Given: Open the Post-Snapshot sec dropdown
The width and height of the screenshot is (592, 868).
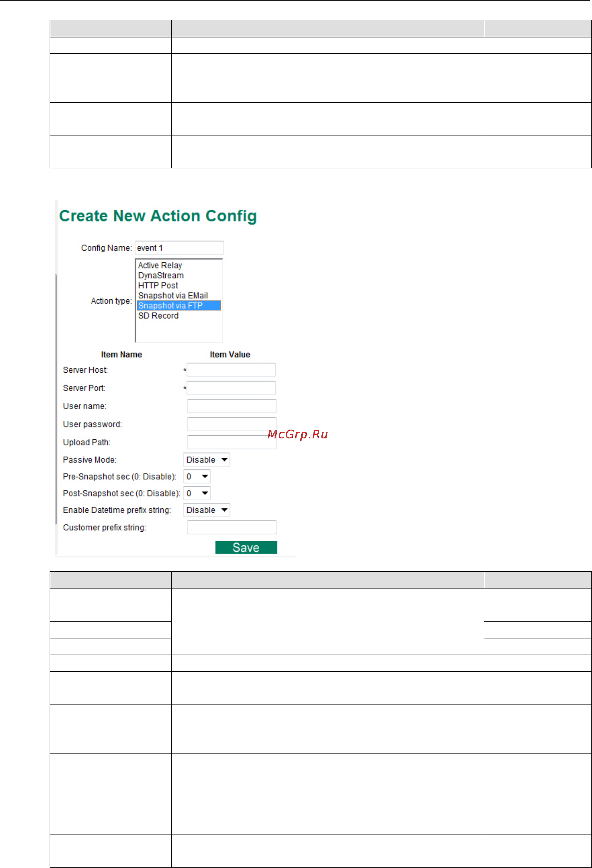Looking at the screenshot, I should (197, 494).
